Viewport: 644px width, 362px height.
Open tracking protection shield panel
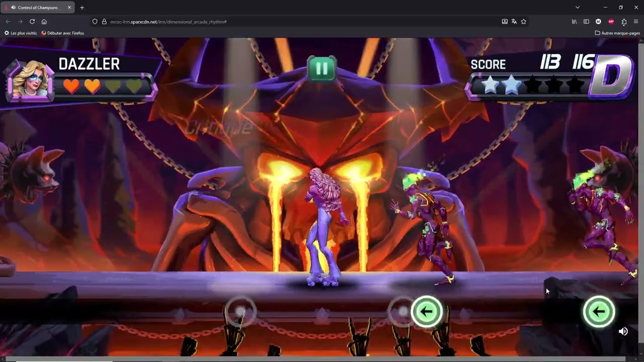pos(95,22)
